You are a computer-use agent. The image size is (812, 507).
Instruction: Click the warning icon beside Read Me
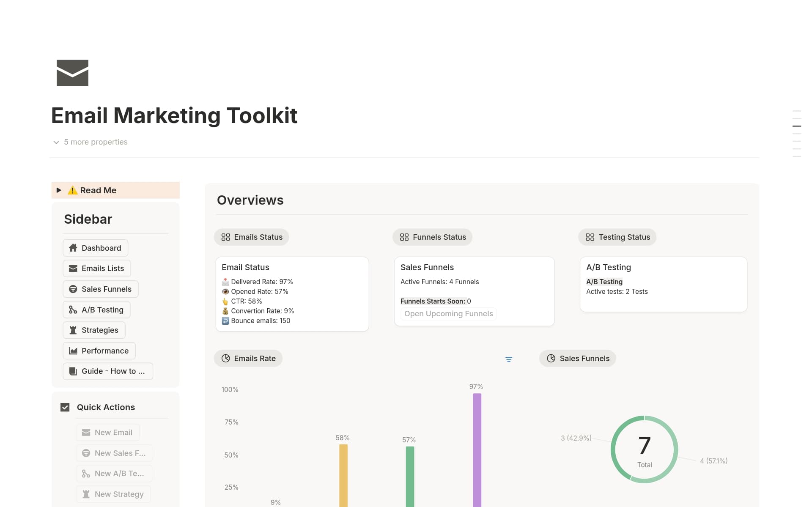[72, 190]
